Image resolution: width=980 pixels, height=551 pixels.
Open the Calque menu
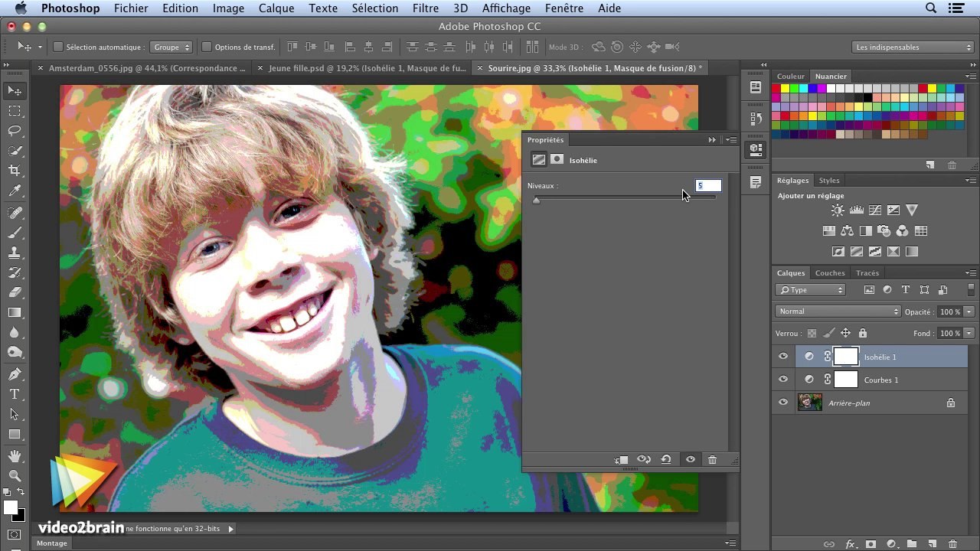[x=276, y=8]
